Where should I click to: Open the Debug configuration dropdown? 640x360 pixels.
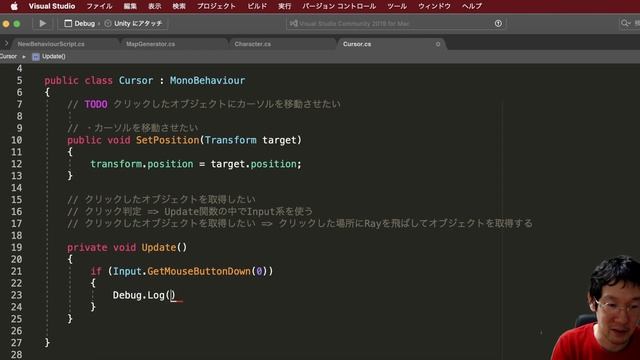(80, 23)
